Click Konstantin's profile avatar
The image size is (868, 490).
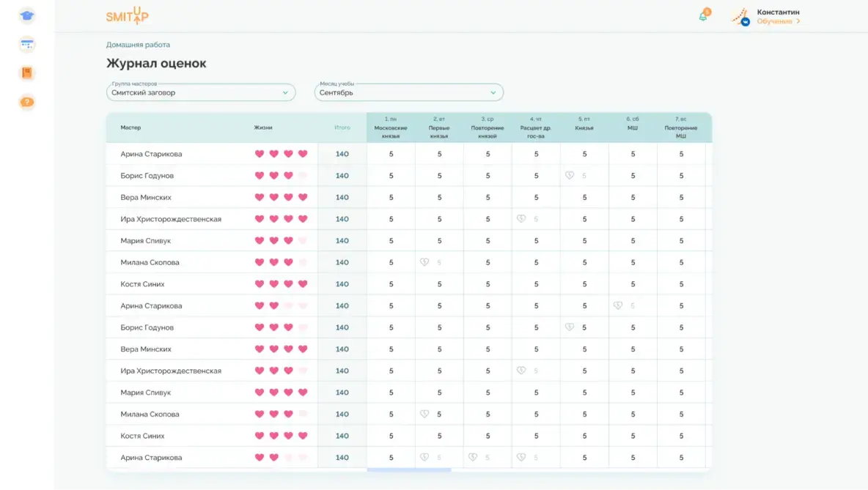click(x=740, y=17)
